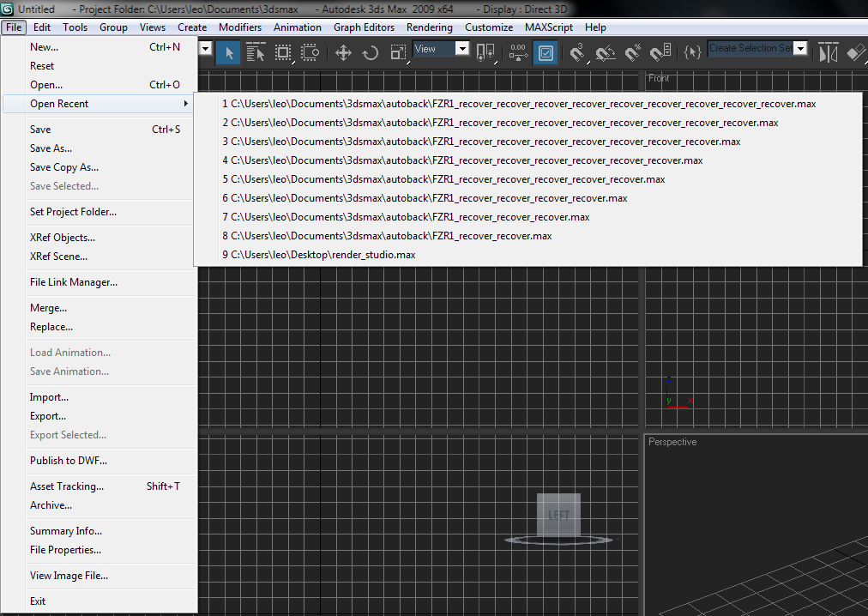Choose Open... from File menu
The width and height of the screenshot is (868, 616).
point(99,85)
